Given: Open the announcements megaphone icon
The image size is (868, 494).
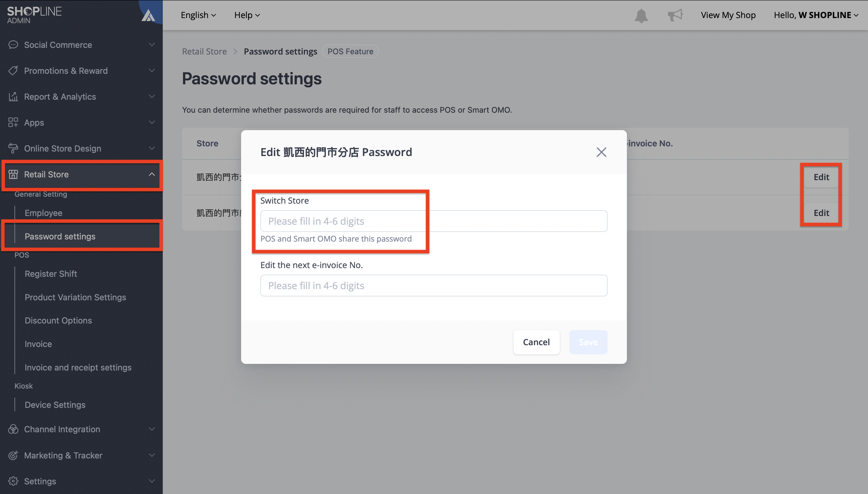Looking at the screenshot, I should (x=675, y=15).
